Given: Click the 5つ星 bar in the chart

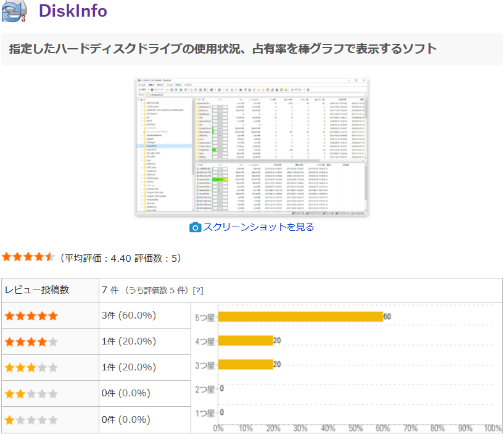Looking at the screenshot, I should pyautogui.click(x=300, y=317).
